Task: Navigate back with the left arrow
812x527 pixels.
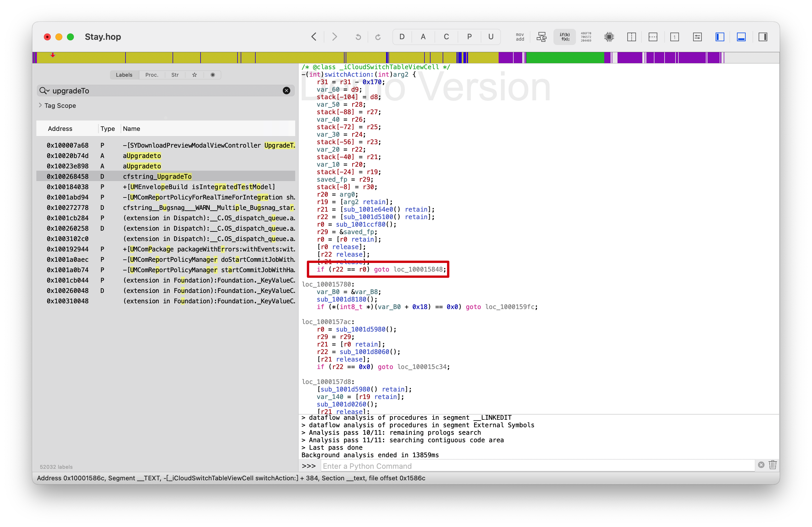Action: (x=314, y=37)
